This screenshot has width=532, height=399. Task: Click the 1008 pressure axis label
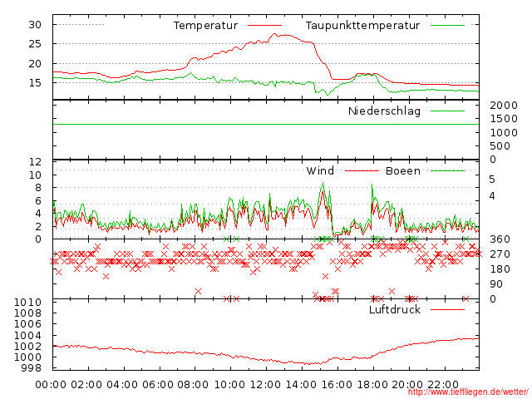(27, 313)
